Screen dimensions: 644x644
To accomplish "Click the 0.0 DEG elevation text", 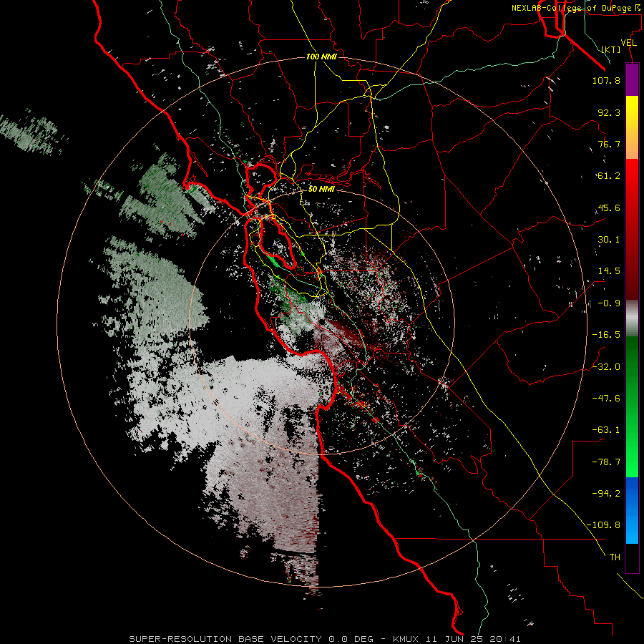I will click(351, 639).
